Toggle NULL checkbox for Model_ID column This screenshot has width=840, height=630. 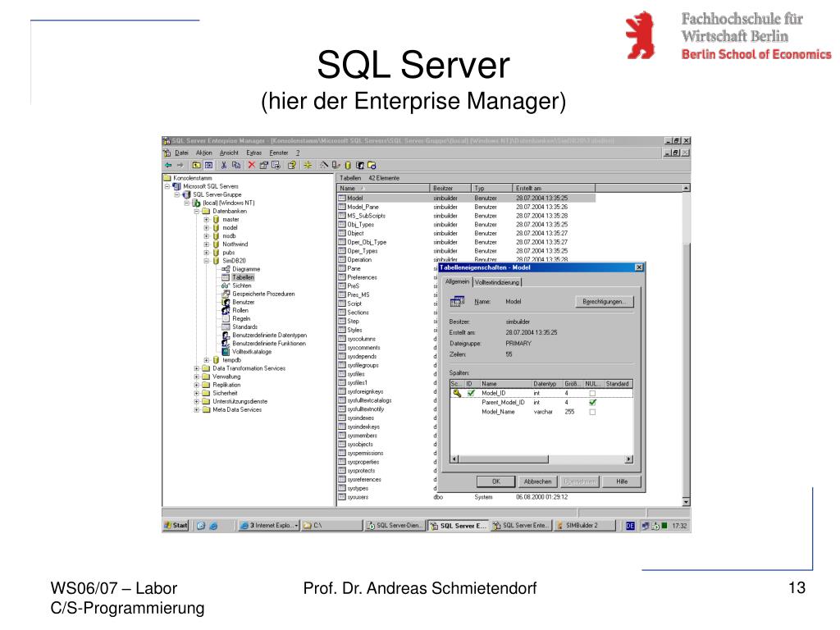(x=592, y=393)
